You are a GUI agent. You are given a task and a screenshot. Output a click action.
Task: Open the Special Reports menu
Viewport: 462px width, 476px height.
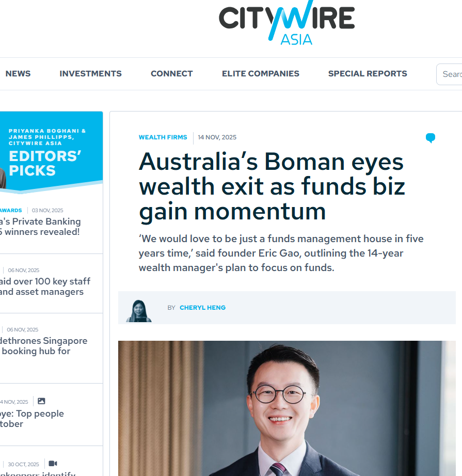(368, 74)
